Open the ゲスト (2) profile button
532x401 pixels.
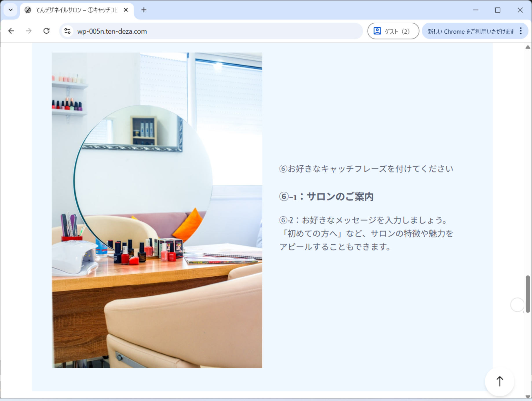click(393, 31)
